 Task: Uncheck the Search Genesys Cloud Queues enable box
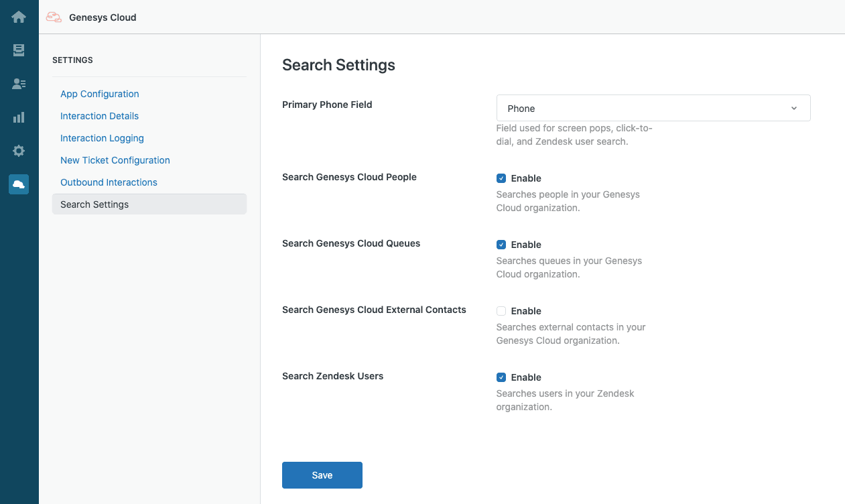[501, 244]
